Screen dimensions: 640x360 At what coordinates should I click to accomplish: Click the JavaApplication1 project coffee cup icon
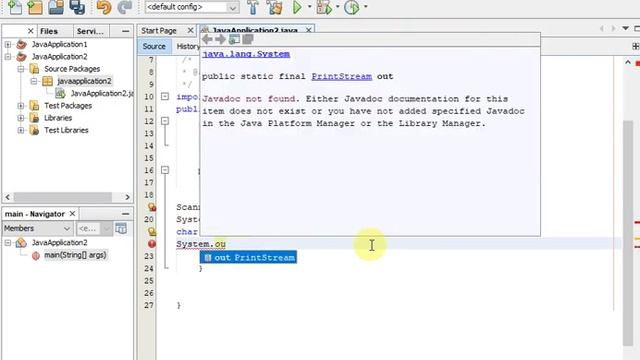(21, 44)
